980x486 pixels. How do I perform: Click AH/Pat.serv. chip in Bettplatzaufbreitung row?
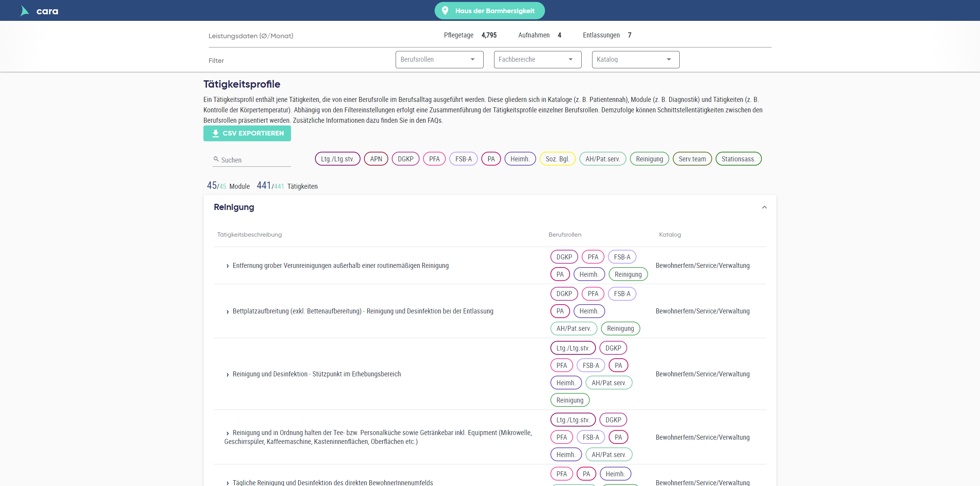(574, 328)
